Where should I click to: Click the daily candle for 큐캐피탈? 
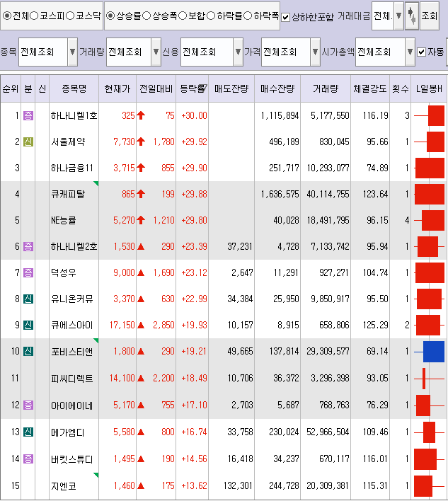click(429, 194)
